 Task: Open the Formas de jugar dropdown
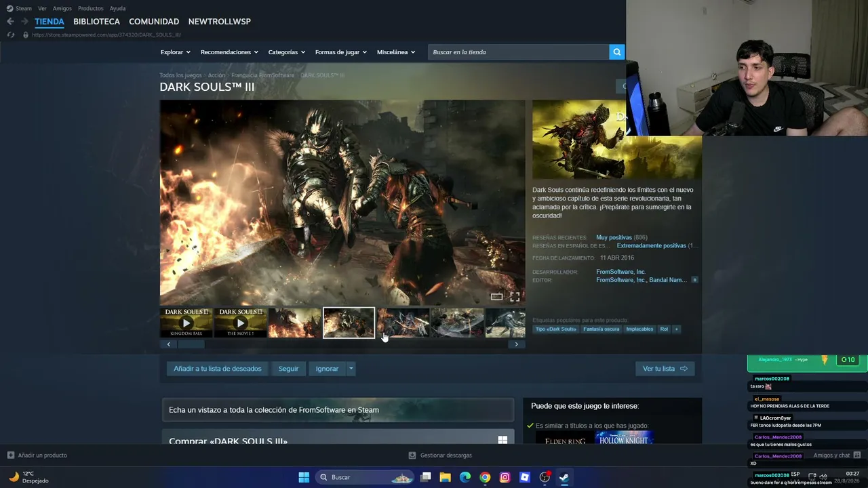(341, 52)
